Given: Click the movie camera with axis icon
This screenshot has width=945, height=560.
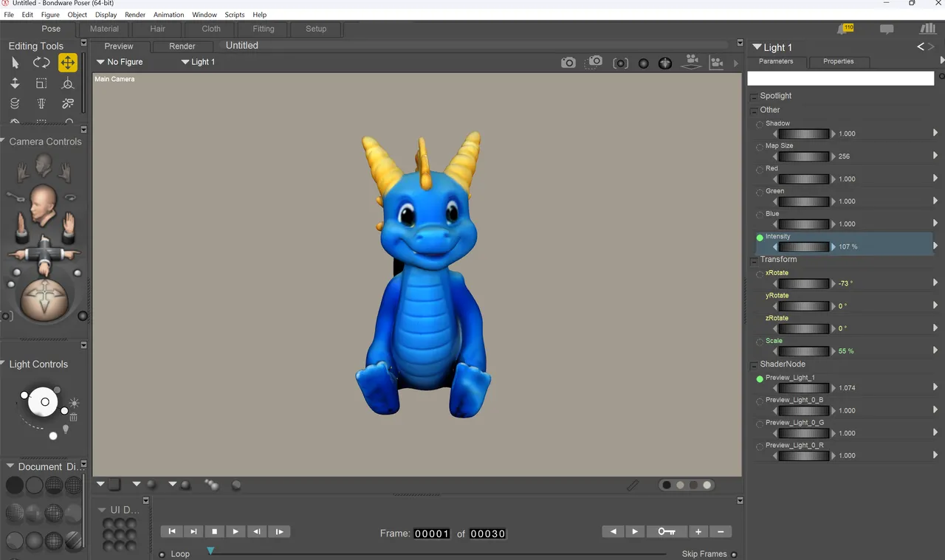Looking at the screenshot, I should pos(716,63).
